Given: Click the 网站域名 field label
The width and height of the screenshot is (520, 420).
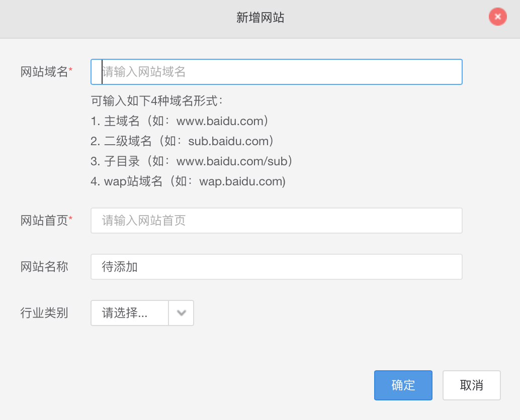Looking at the screenshot, I should tap(44, 72).
